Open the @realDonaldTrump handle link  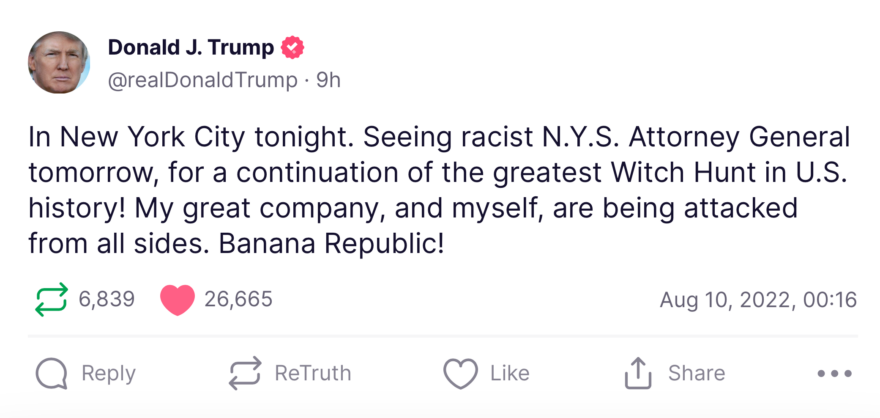tap(201, 80)
